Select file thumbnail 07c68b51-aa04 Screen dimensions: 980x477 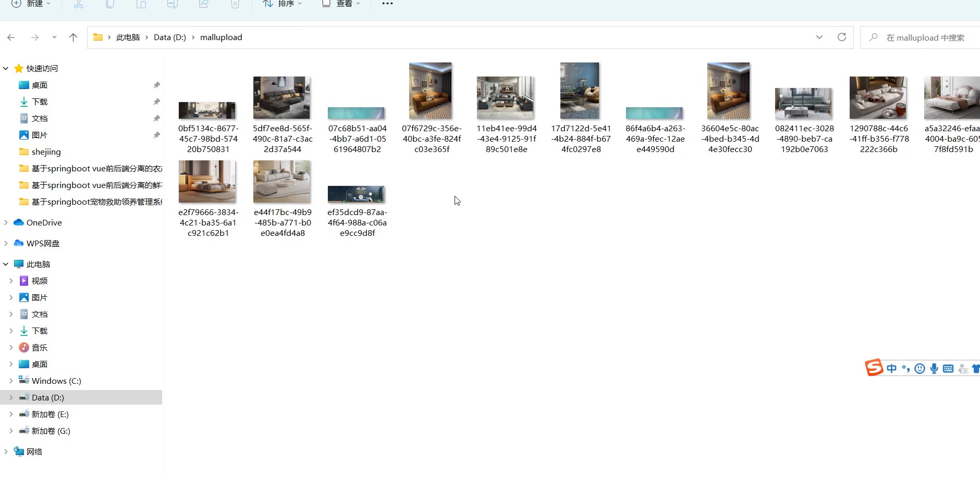(x=357, y=113)
